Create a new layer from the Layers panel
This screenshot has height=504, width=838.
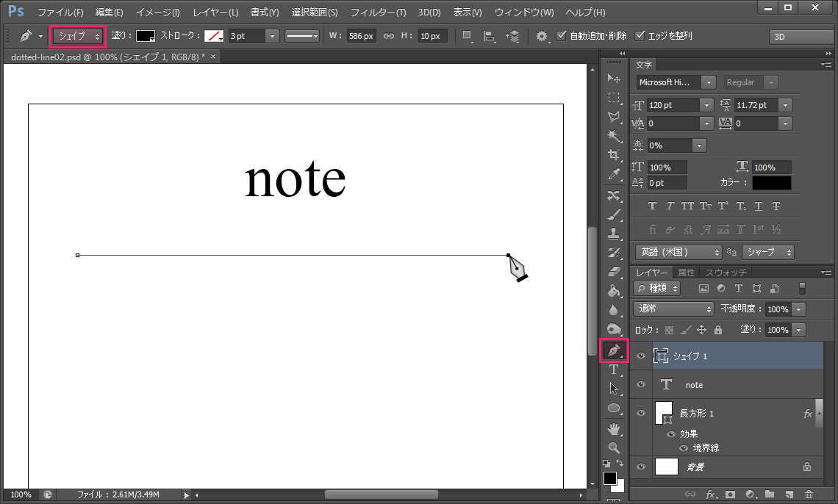789,494
